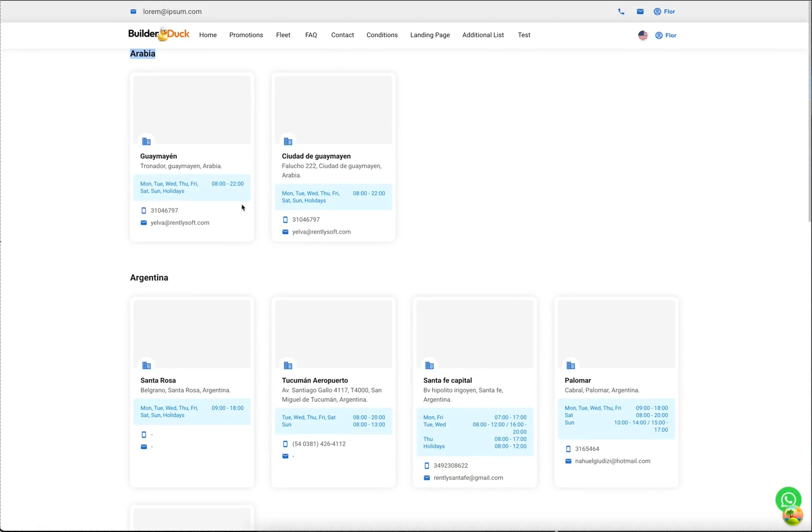Screen dimensions: 812x532
Task: Click the rentlysantafe@gmail.com email link
Action: 468,478
